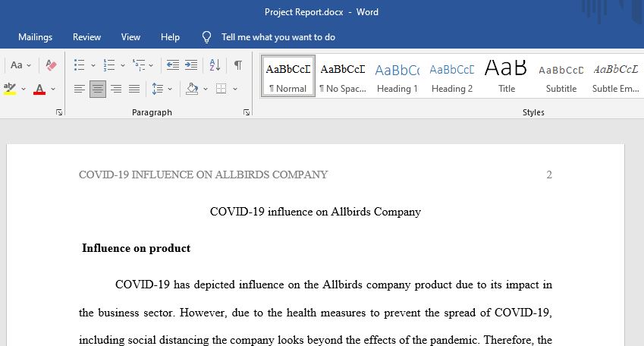Click the line starting COVID-19 has depicted influence

[334, 285]
